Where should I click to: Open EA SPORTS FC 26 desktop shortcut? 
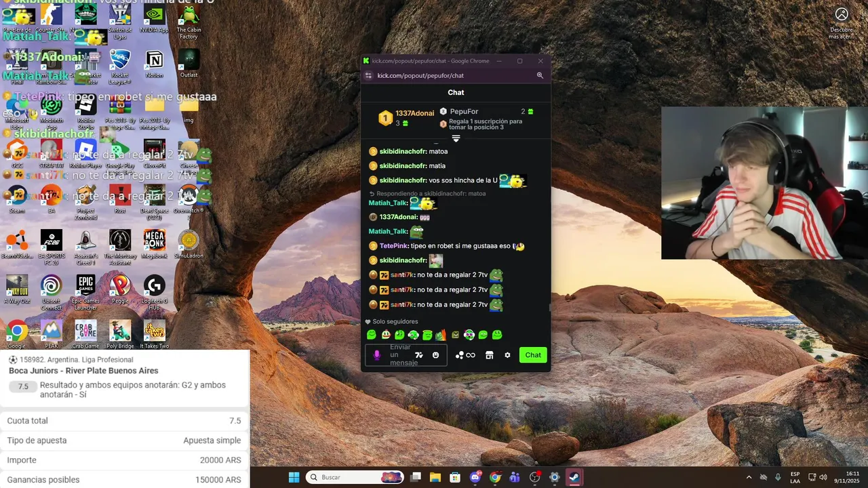52,247
